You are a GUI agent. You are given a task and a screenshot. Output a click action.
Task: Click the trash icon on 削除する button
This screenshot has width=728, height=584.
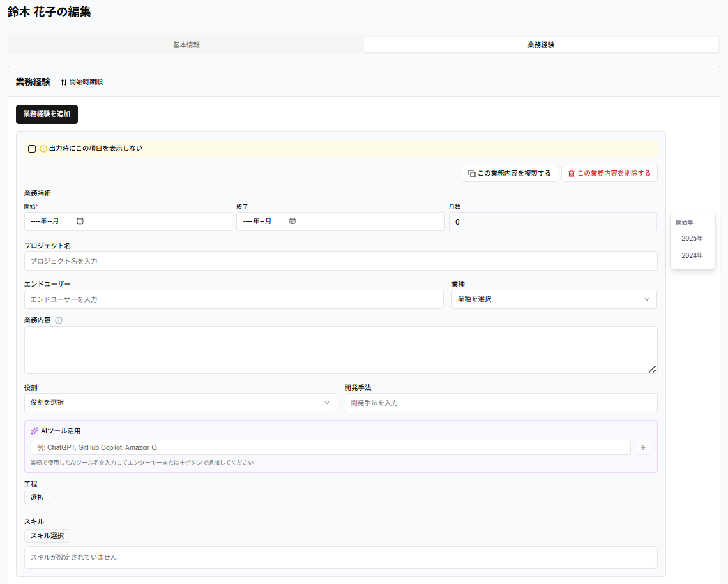(572, 174)
